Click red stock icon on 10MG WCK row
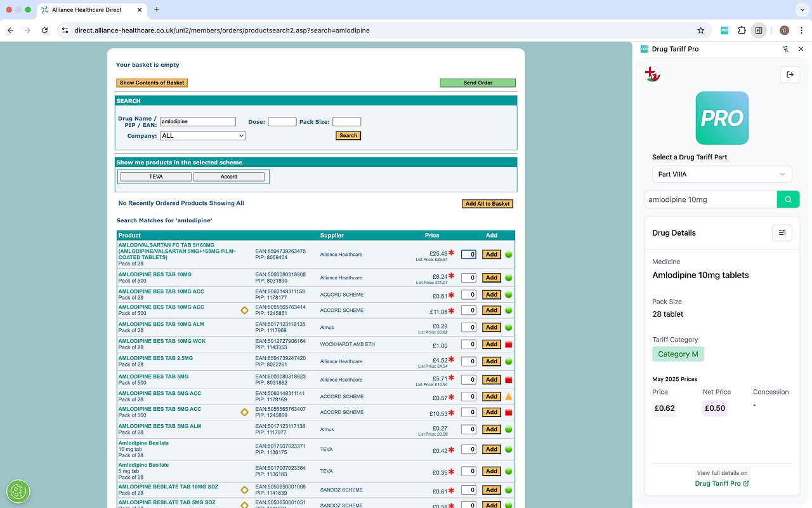 click(x=508, y=344)
